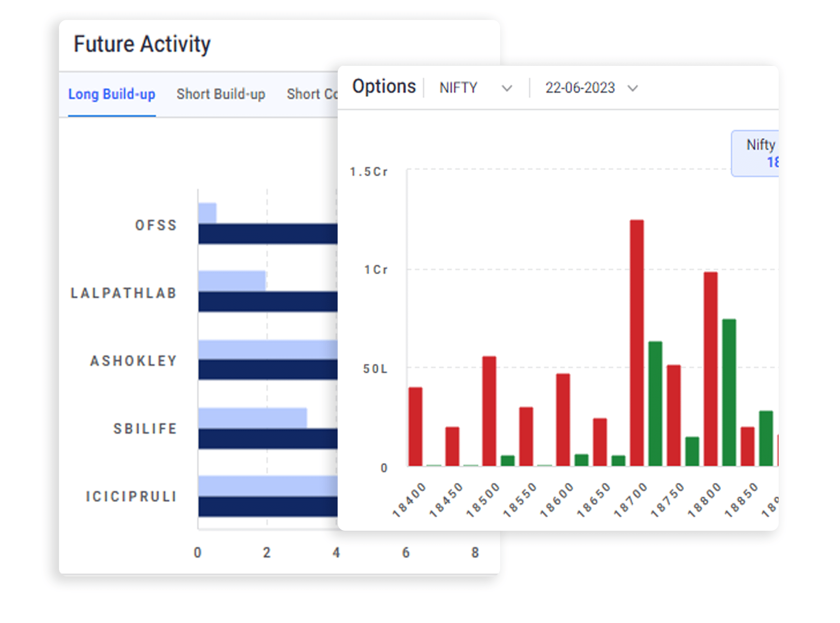Image resolution: width=840 pixels, height=623 pixels.
Task: Click the chevron next to NIFTY
Action: pyautogui.click(x=507, y=89)
